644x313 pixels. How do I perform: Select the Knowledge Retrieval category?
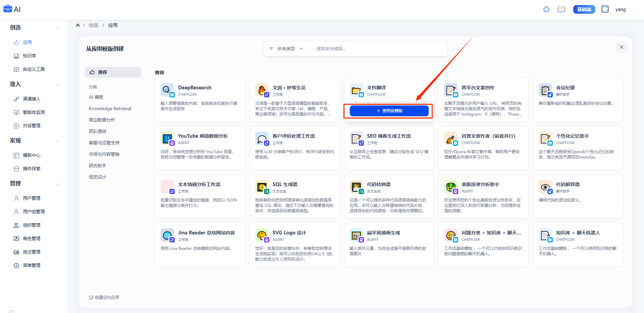point(110,108)
